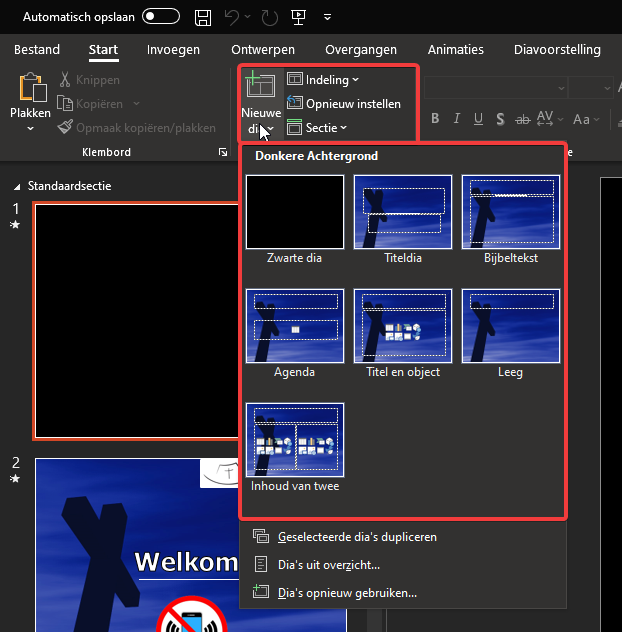
Task: Click the slide 2 animation star icon
Action: 15,478
